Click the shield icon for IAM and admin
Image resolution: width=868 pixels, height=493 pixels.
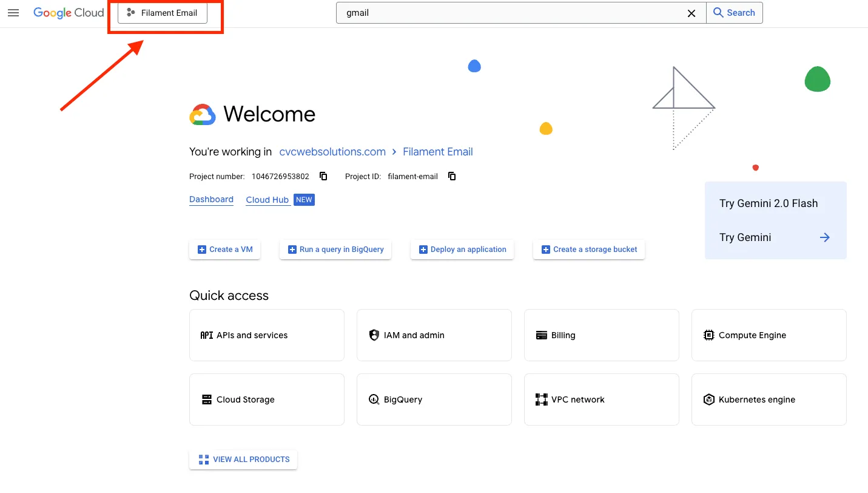coord(374,335)
